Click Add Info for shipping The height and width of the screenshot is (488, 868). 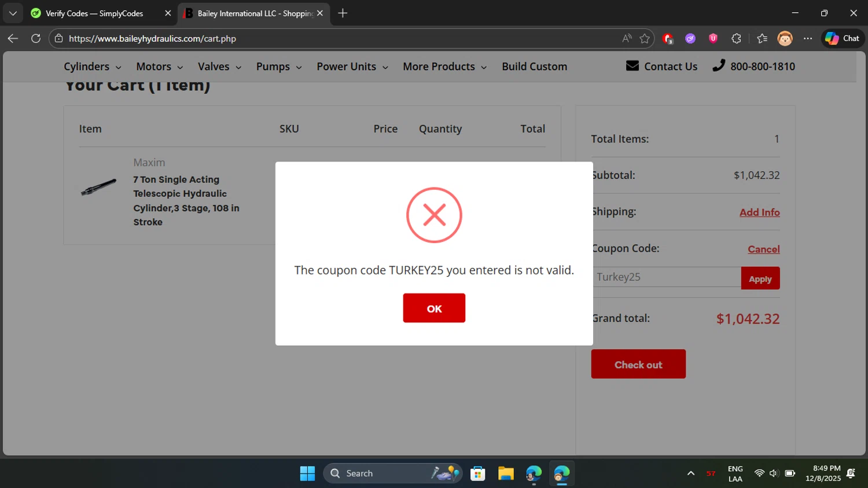tap(760, 212)
